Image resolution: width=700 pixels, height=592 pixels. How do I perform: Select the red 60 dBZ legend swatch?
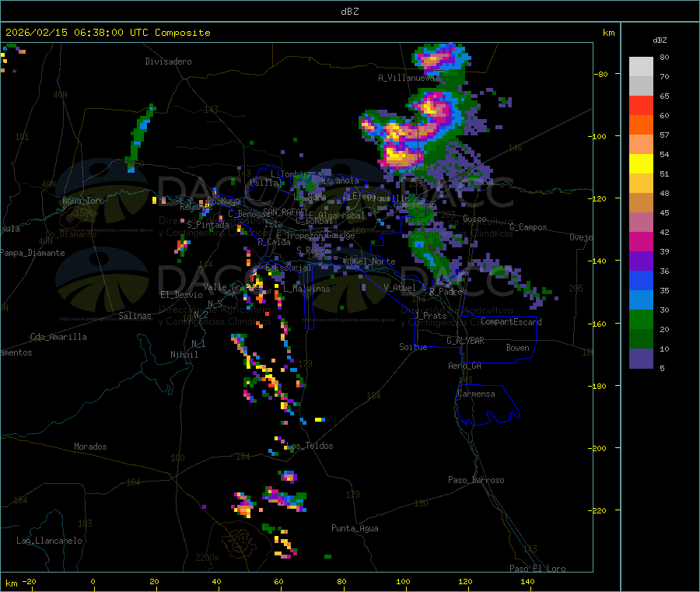[x=641, y=105]
